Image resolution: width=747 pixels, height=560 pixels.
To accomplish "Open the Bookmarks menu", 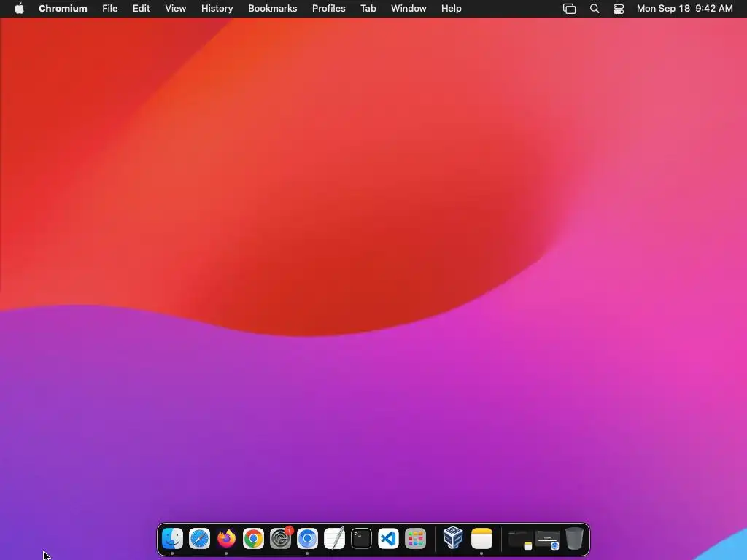I will pyautogui.click(x=273, y=8).
